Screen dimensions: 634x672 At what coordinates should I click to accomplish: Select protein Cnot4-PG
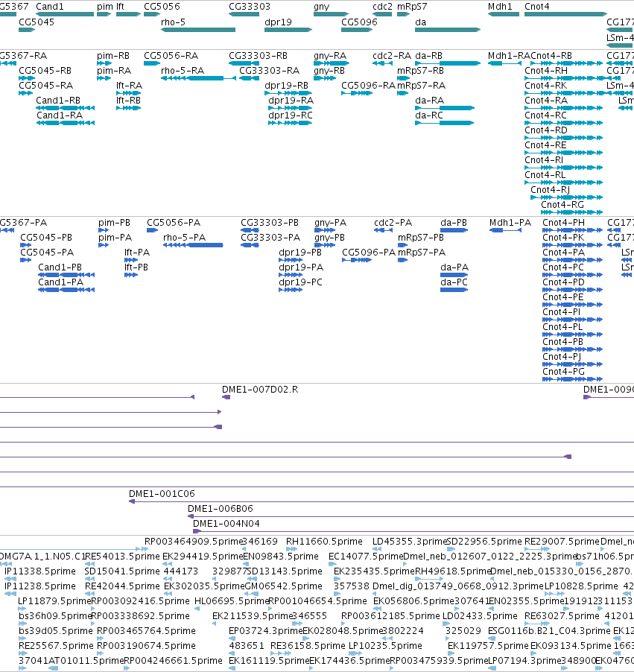(x=564, y=372)
